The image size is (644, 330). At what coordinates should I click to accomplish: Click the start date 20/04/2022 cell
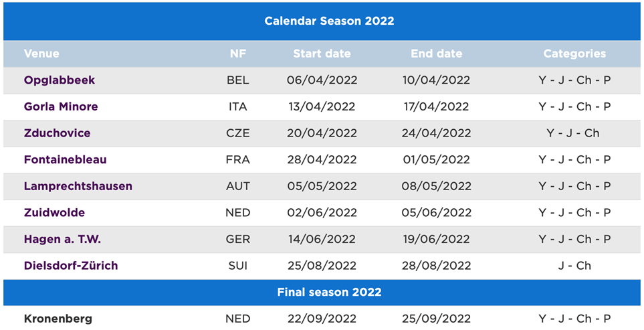322,133
